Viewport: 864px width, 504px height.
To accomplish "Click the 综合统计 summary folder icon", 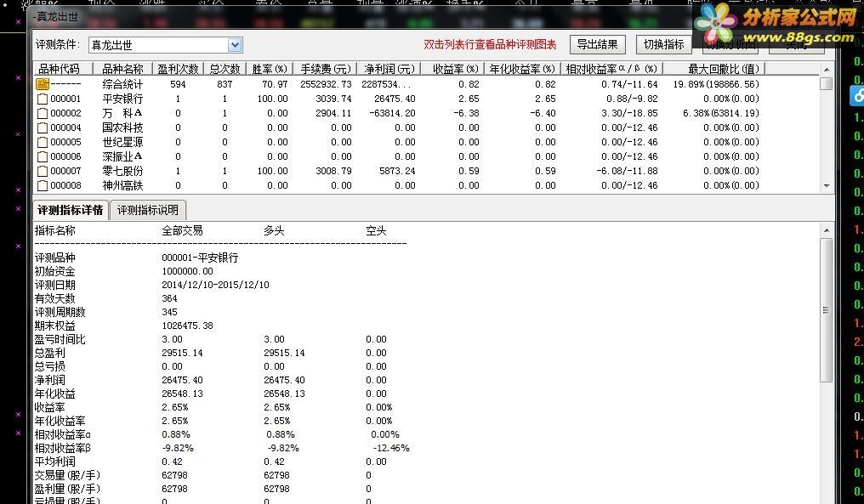I will (x=43, y=84).
